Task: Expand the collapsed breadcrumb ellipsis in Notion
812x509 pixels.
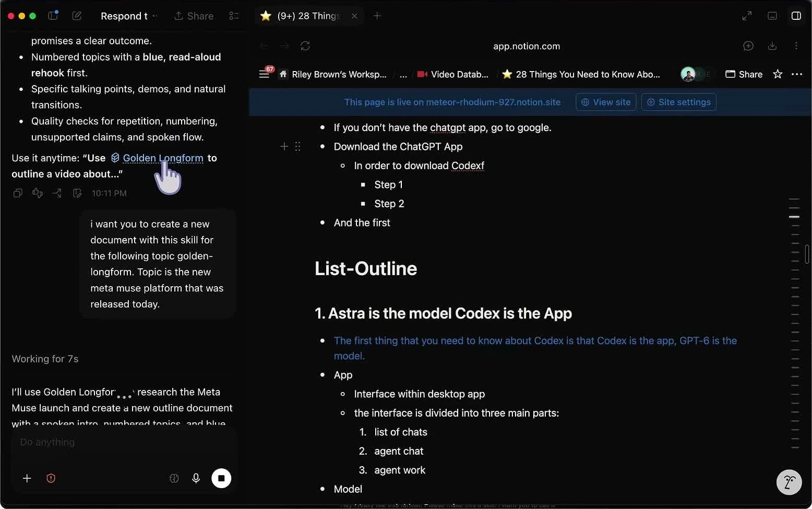Action: pyautogui.click(x=403, y=75)
